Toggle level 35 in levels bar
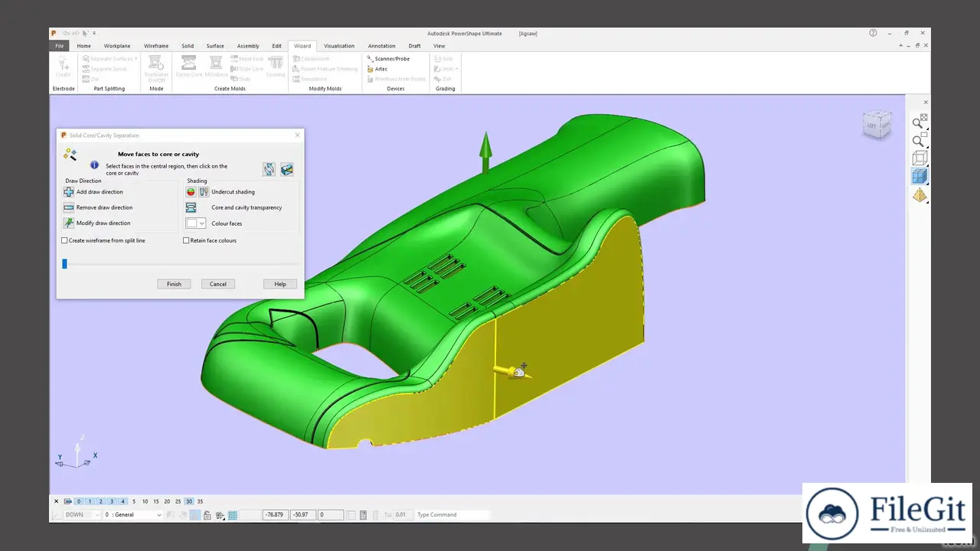This screenshot has width=980, height=551. pos(200,501)
